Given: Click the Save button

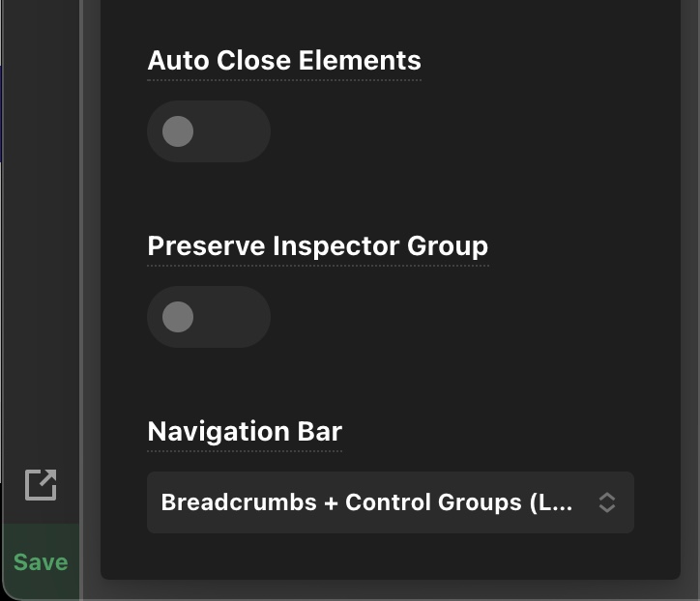Looking at the screenshot, I should coord(41,562).
